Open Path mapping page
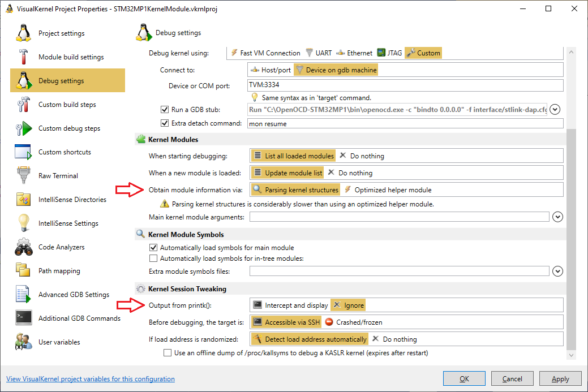The width and height of the screenshot is (588, 392). tap(67, 270)
